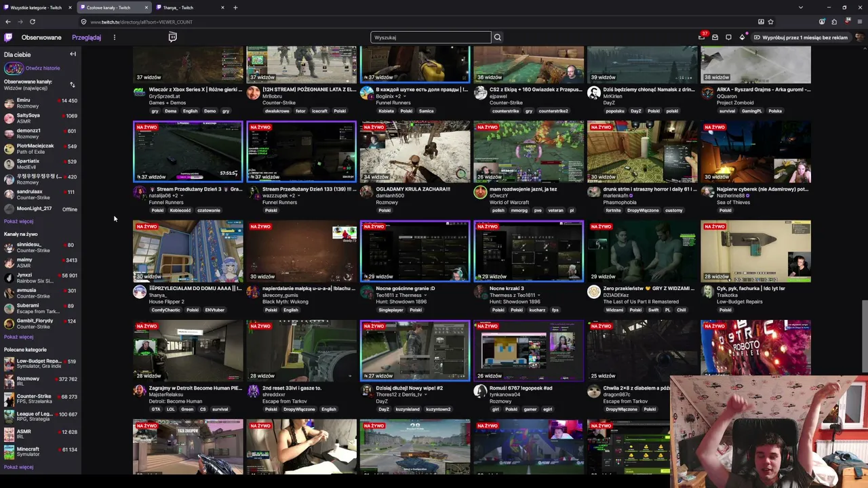Select the Czołowe kanały browser tab
The height and width of the screenshot is (488, 868).
point(113,7)
